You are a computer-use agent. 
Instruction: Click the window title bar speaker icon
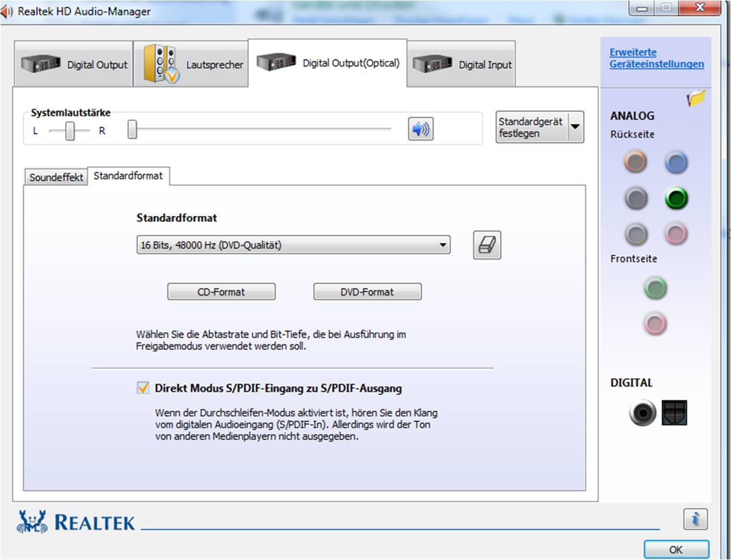tap(6, 11)
